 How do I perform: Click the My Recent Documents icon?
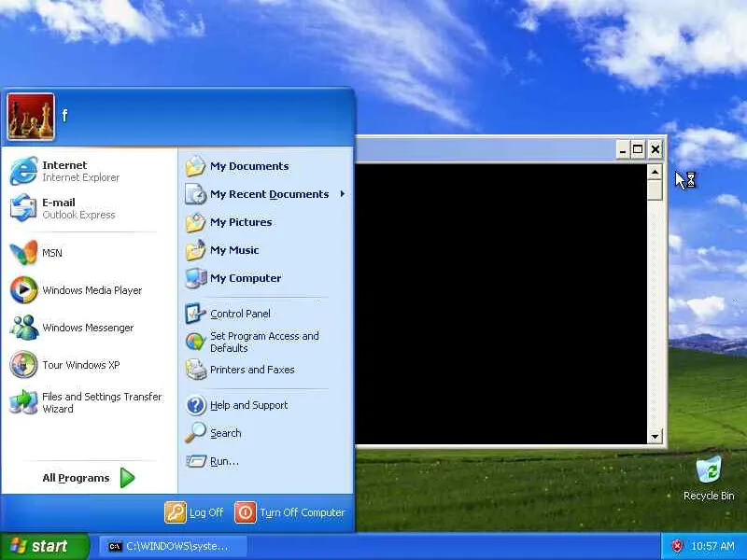click(x=195, y=194)
